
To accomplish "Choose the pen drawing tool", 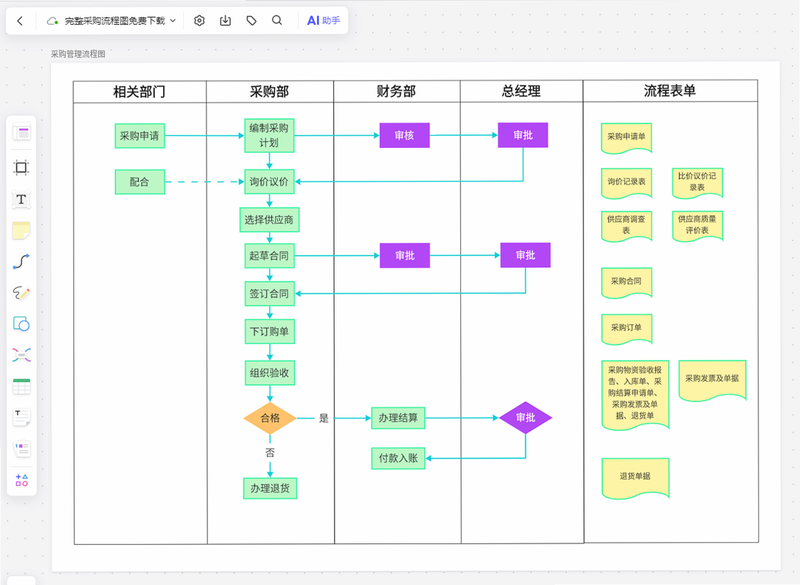I will coord(21,293).
